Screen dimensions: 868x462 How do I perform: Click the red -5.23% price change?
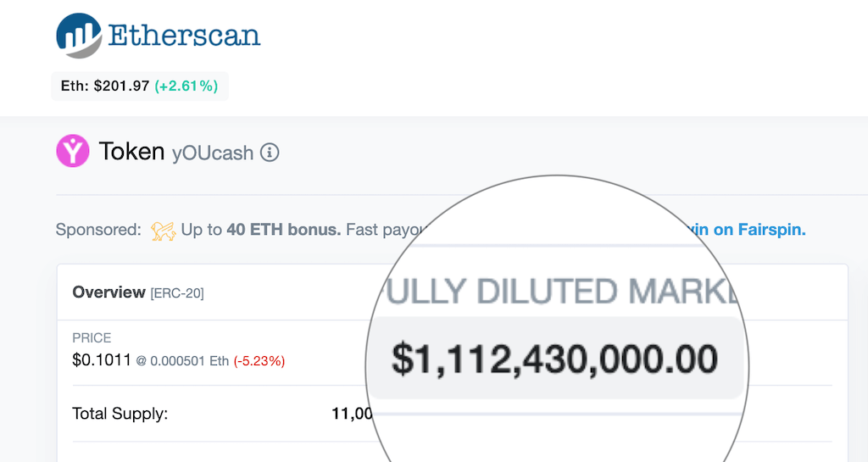259,361
